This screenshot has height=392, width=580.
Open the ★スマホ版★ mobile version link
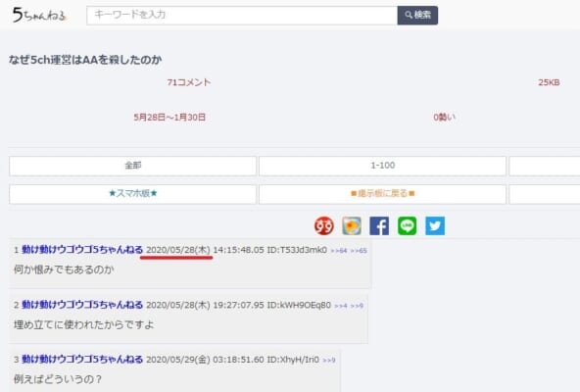[133, 194]
